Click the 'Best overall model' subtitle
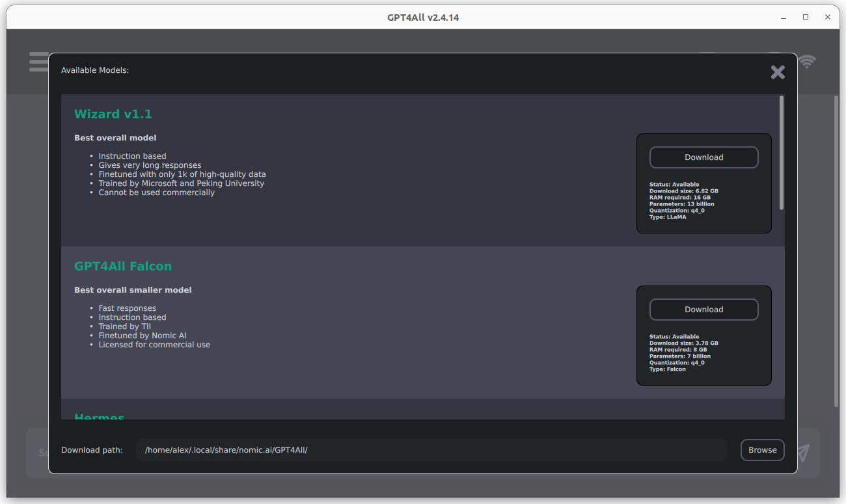846x504 pixels. (115, 138)
